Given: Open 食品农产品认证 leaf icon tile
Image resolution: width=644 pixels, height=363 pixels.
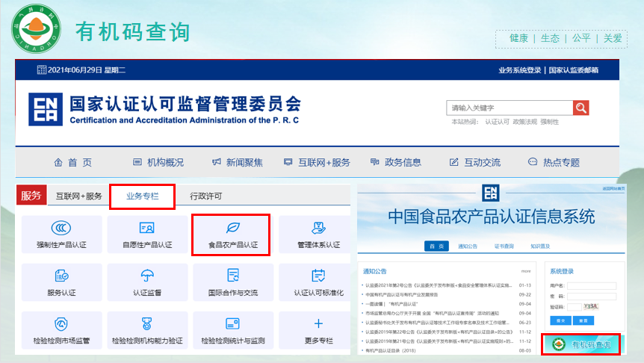Looking at the screenshot, I should [x=233, y=235].
